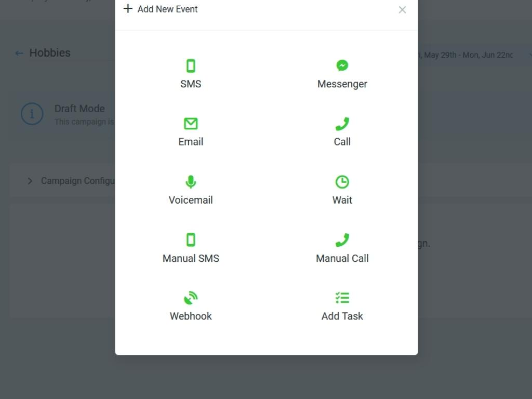Image resolution: width=532 pixels, height=399 pixels.
Task: Choose the Voicemail microphone icon
Action: pos(191,182)
